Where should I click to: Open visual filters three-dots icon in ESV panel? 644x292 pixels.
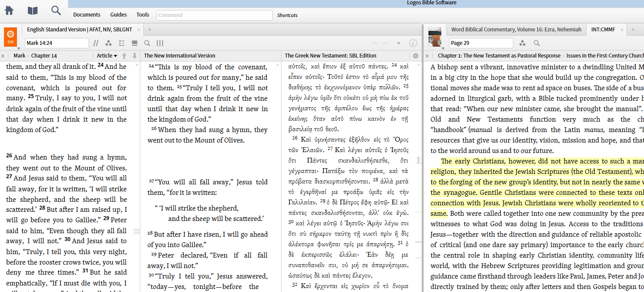(x=108, y=43)
